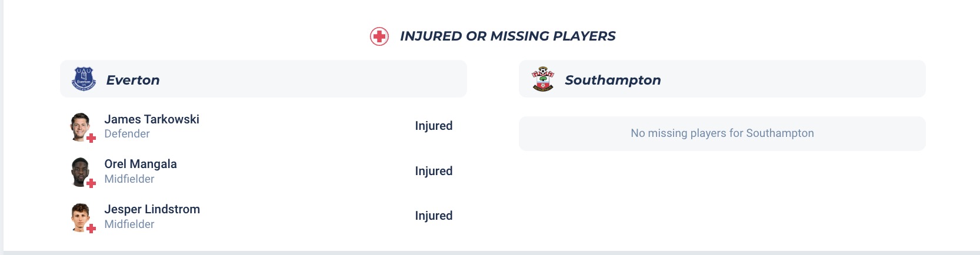This screenshot has width=980, height=255.
Task: Click the red medical cross header icon
Action: pos(379,36)
